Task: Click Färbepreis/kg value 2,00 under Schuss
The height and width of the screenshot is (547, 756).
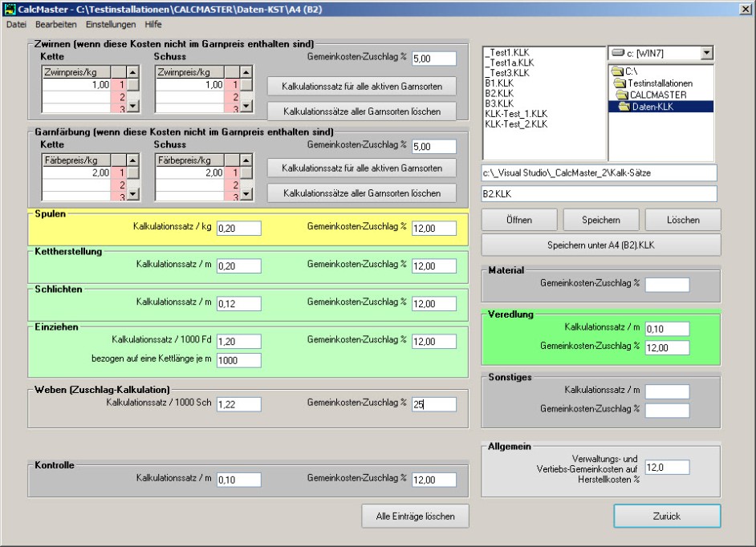Action: click(x=190, y=172)
